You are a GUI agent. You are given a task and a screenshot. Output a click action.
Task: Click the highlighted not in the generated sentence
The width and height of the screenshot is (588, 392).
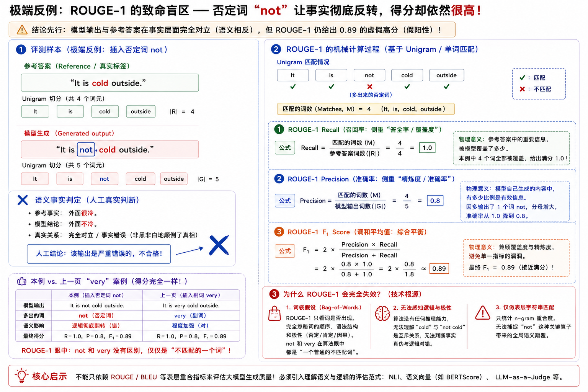[86, 150]
